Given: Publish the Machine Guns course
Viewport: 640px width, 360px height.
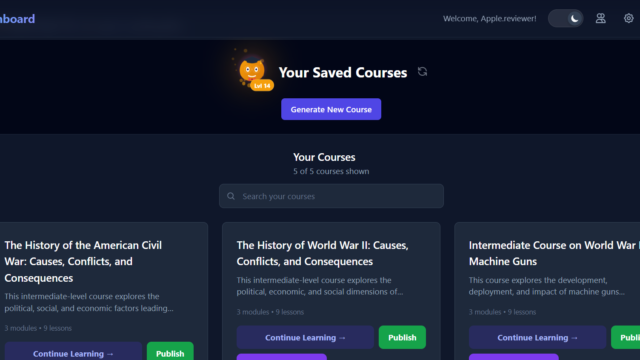Looking at the screenshot, I should (x=626, y=338).
